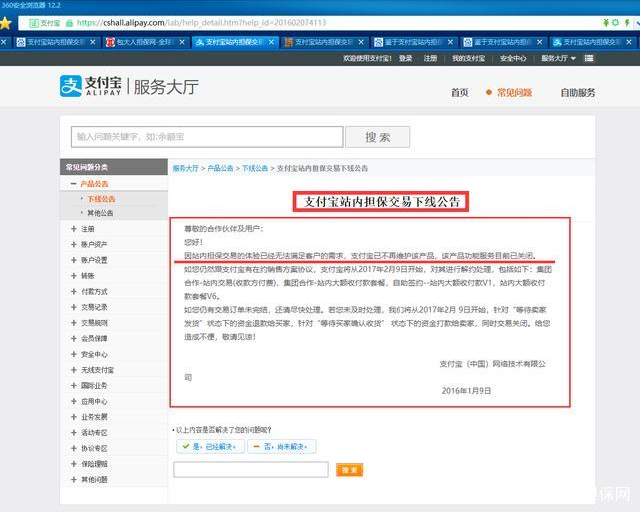Expand the 注册 category in sidebar

point(88,229)
